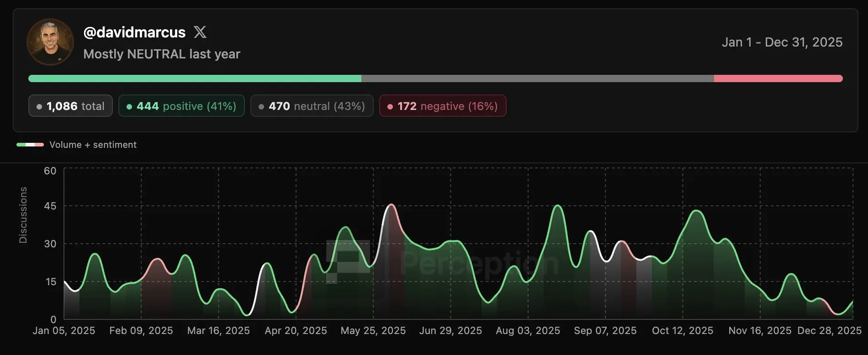Click the May 25, 2025 axis label

click(x=373, y=330)
